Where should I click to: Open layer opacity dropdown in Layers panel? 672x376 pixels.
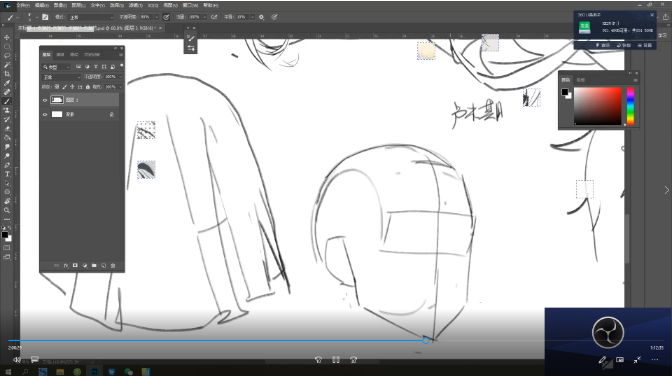point(121,77)
